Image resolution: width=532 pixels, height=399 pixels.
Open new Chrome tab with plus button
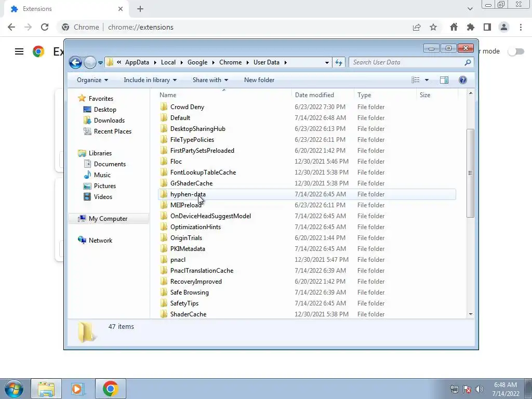(140, 9)
